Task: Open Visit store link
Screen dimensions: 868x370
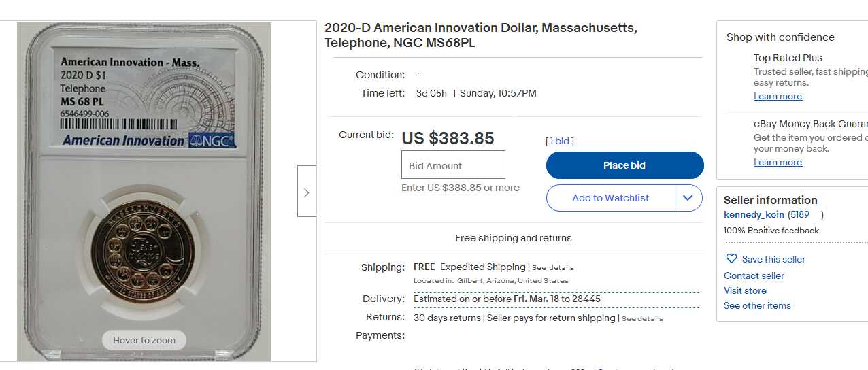Action: pos(745,290)
